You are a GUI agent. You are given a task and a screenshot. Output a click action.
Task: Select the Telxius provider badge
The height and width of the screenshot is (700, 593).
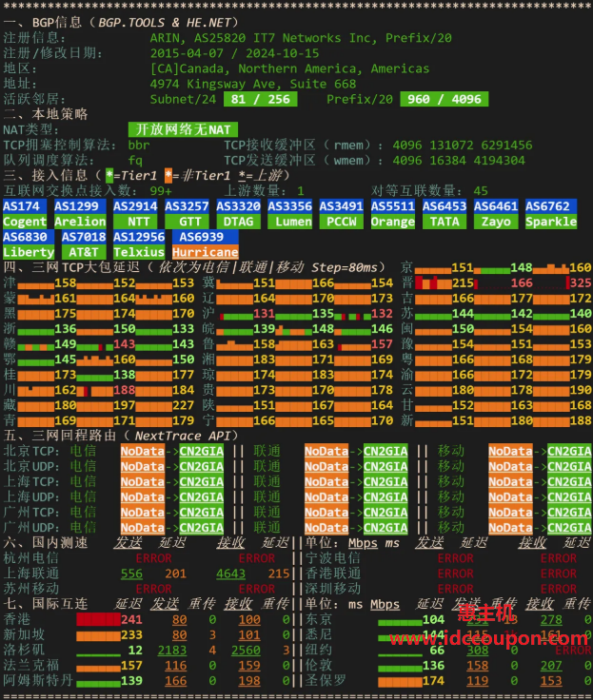coord(139,252)
